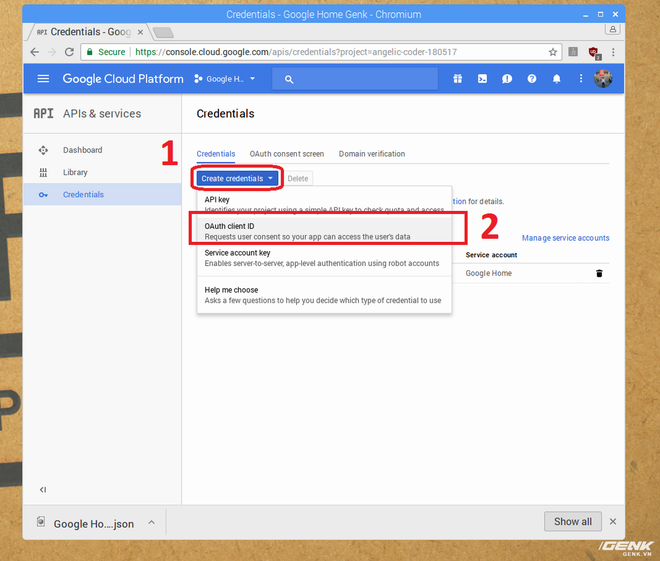Open the platform settings three-dot menu
Image resolution: width=660 pixels, height=561 pixels.
581,79
